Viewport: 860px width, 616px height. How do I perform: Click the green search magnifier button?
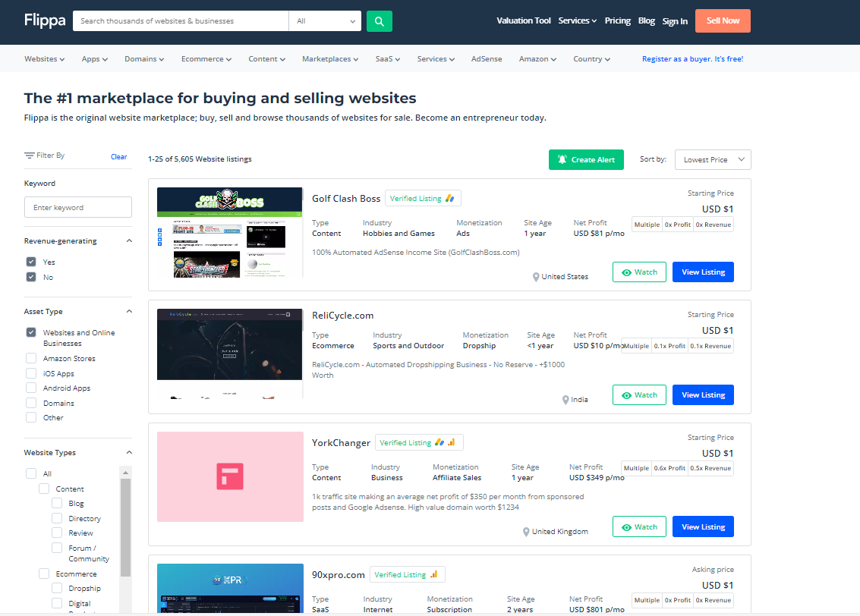pos(379,21)
